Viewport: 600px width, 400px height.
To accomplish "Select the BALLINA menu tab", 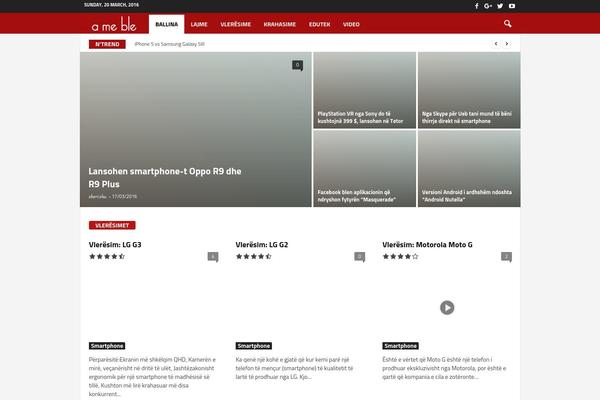I will pyautogui.click(x=166, y=24).
